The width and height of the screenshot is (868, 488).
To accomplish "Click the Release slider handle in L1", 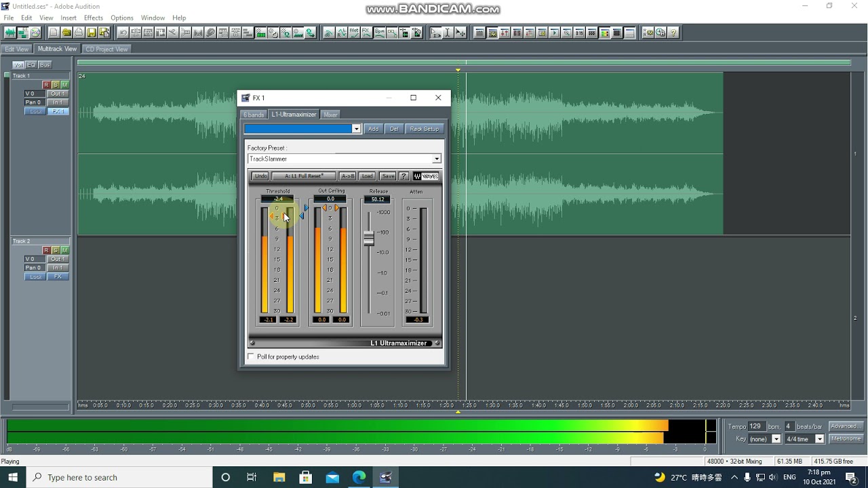I will (x=369, y=238).
